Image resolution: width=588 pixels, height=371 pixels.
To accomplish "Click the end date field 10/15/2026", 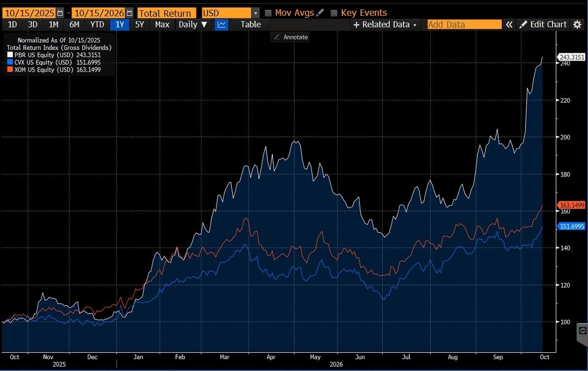I will [99, 13].
